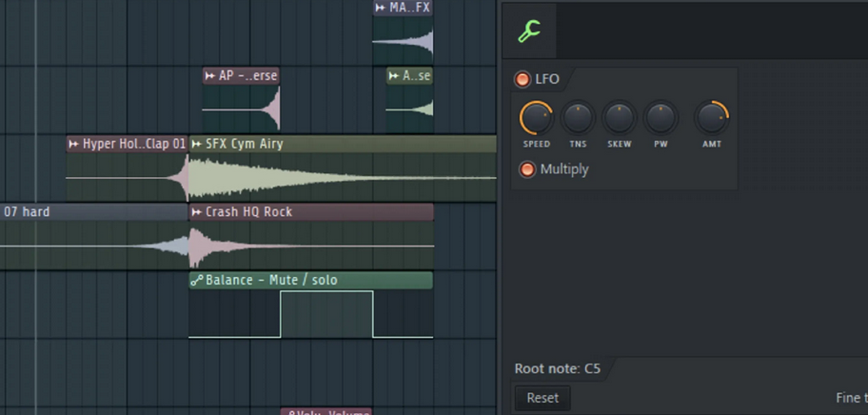Toggle the Multiply option
Viewport: 868px width, 415px height.
[x=527, y=169]
